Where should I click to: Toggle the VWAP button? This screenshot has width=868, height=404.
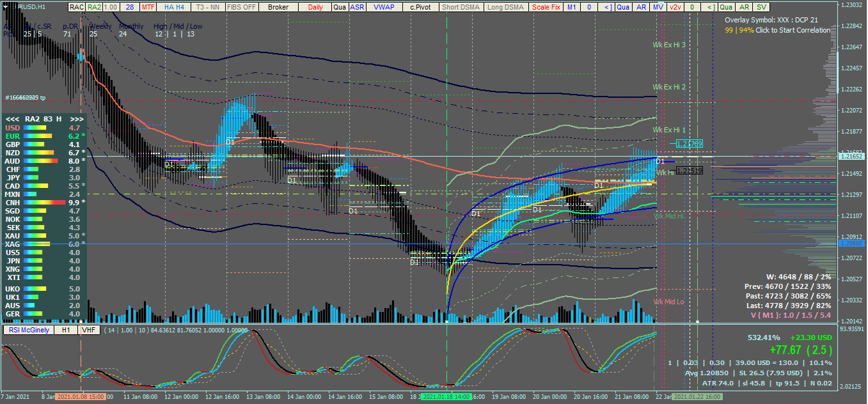coord(384,7)
